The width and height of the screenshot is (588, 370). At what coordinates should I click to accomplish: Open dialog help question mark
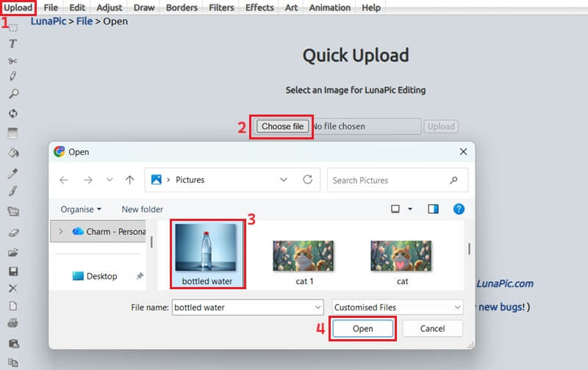pyautogui.click(x=459, y=209)
